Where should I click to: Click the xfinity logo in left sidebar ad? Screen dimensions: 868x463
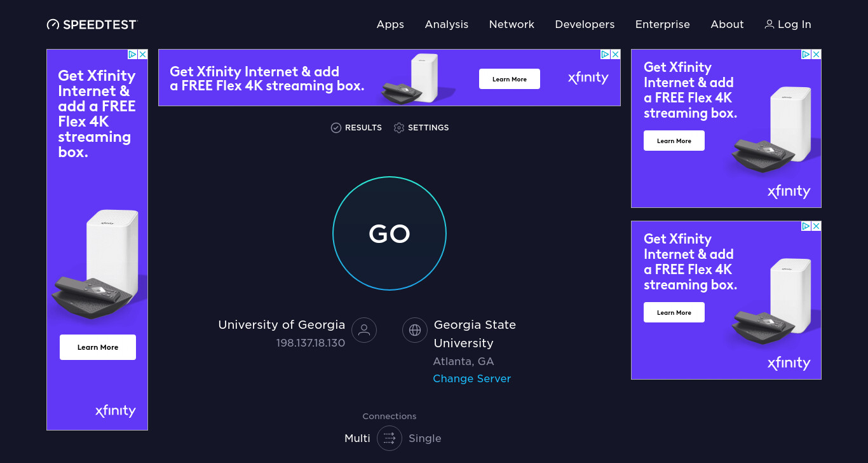(116, 411)
